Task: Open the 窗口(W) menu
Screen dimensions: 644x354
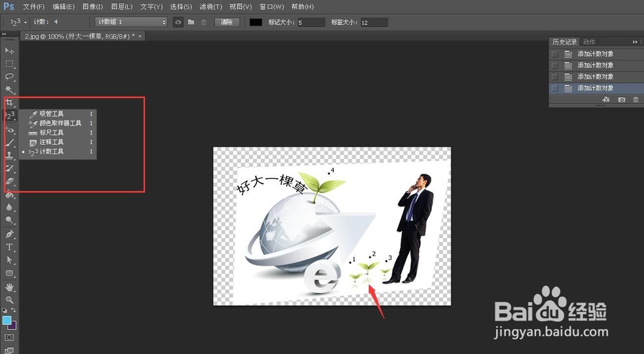Action: (272, 6)
